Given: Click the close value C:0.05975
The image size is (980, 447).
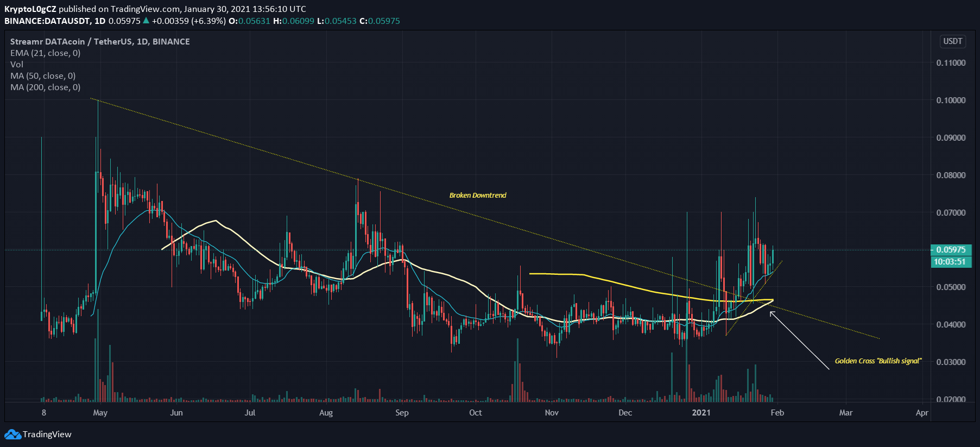Looking at the screenshot, I should (x=380, y=21).
